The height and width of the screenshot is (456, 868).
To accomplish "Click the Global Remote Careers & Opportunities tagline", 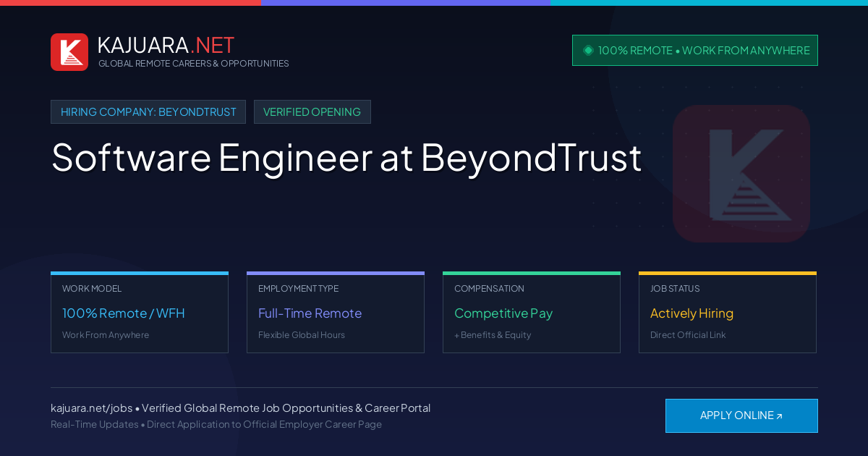I will coord(194,64).
